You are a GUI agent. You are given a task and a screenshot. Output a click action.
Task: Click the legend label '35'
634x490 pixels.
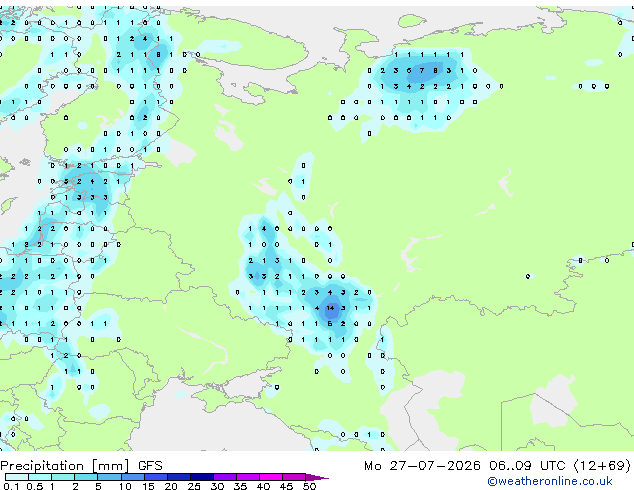tap(240, 486)
